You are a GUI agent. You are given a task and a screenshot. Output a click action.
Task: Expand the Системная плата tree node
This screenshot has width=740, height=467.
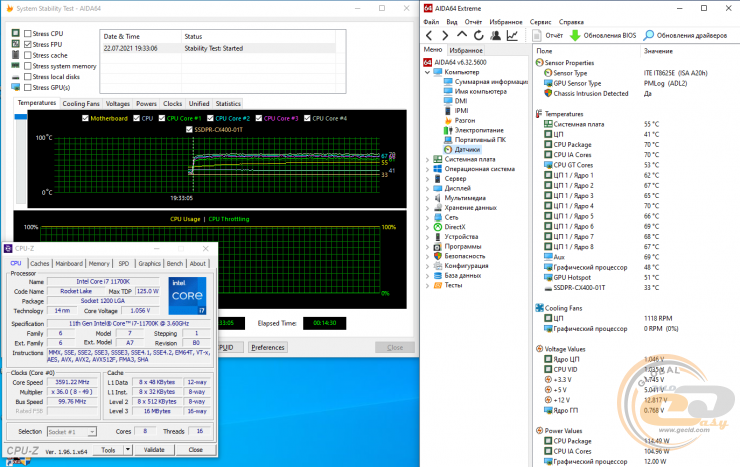tap(428, 159)
